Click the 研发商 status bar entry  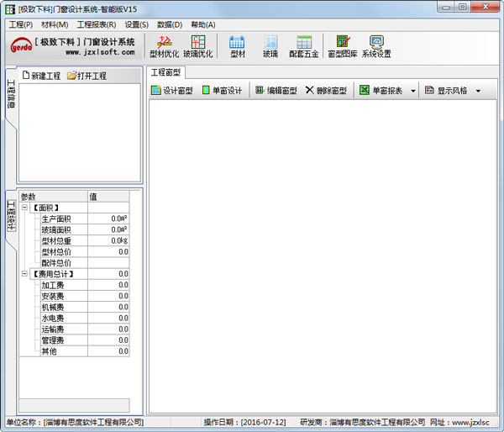(363, 422)
